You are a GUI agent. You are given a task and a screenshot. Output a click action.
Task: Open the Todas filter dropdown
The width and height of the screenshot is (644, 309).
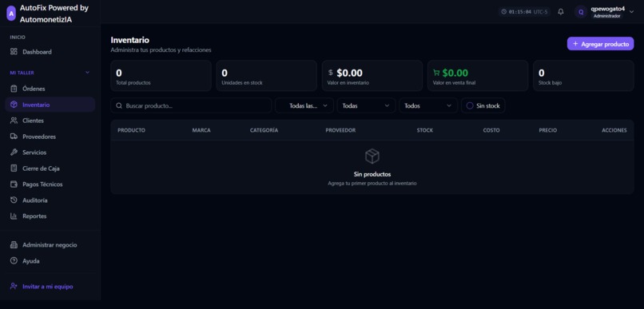point(366,105)
